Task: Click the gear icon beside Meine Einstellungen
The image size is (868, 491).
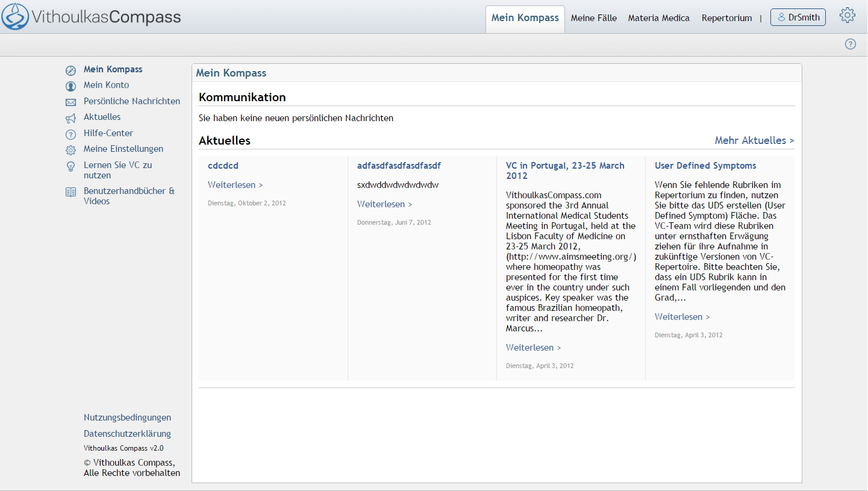Action: [70, 150]
